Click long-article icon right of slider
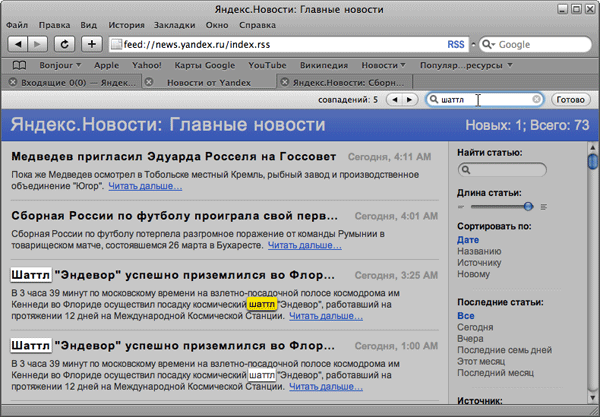The image size is (600, 417). [x=543, y=207]
